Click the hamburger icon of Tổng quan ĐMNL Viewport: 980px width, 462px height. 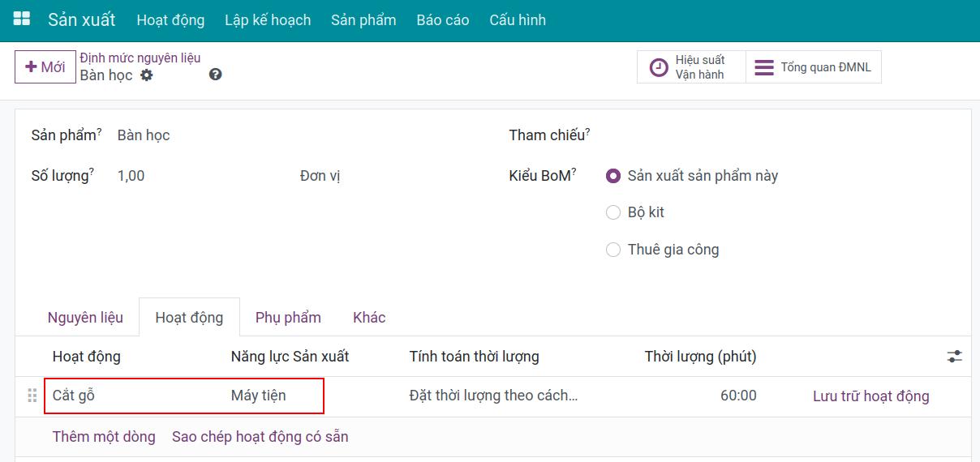point(764,67)
